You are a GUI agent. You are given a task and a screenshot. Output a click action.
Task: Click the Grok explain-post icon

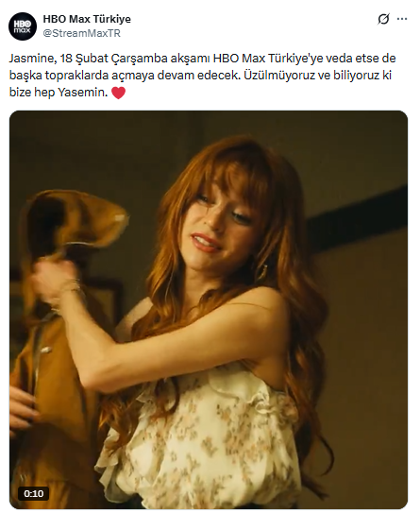pyautogui.click(x=383, y=19)
